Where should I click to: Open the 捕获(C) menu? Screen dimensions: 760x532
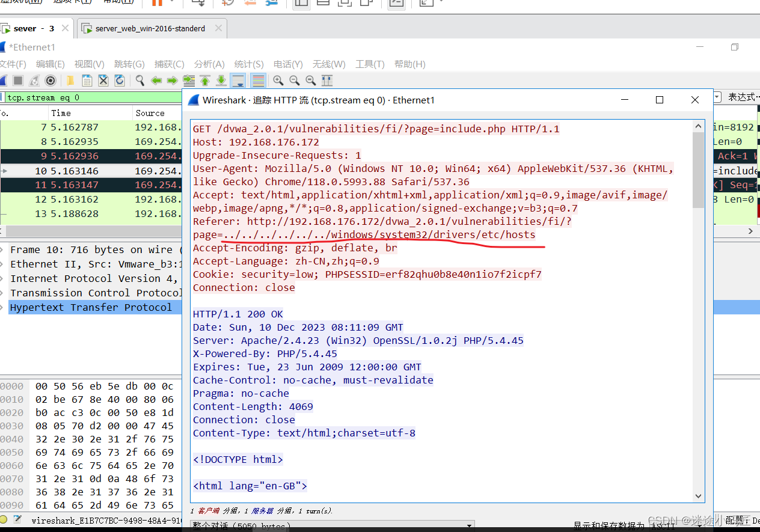pyautogui.click(x=170, y=64)
